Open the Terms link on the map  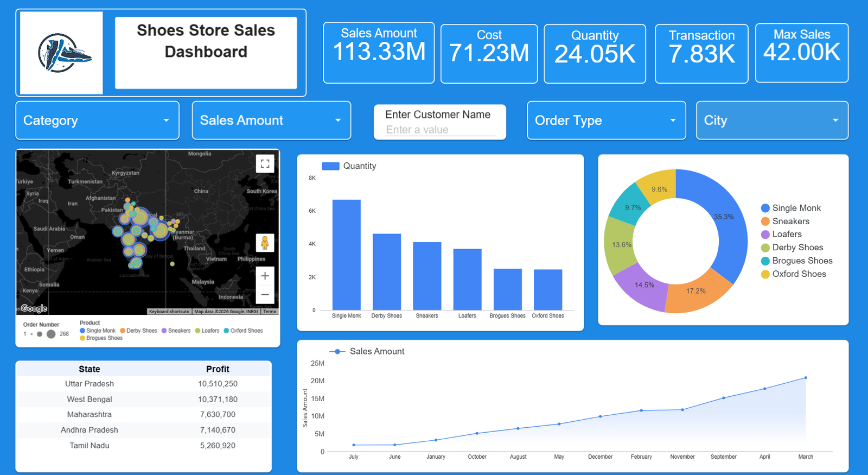point(270,312)
